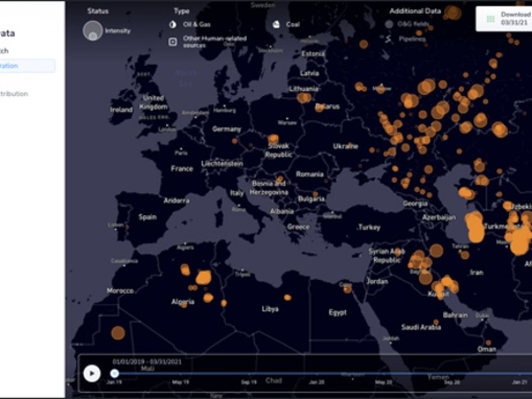Screen dimensions: 532x399
Task: Click the timeline slider handle at Jan 19
Action: pos(114,373)
